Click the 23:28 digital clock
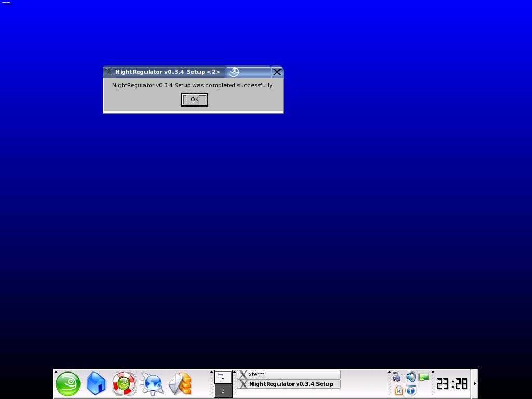Image resolution: width=532 pixels, height=399 pixels. 452,384
